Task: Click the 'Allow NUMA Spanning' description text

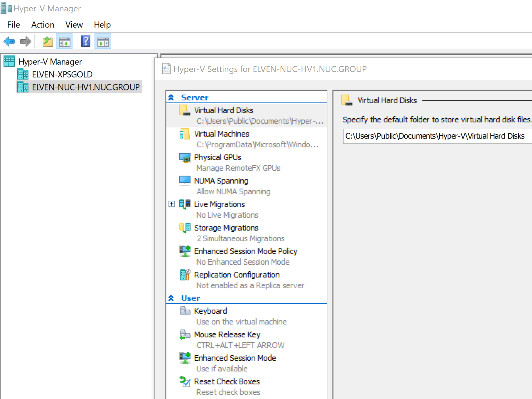Action: click(233, 192)
